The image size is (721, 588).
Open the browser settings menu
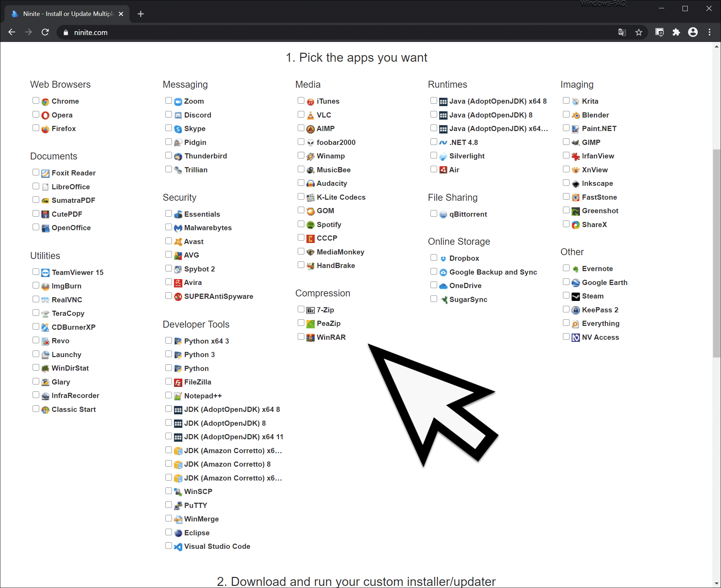710,32
